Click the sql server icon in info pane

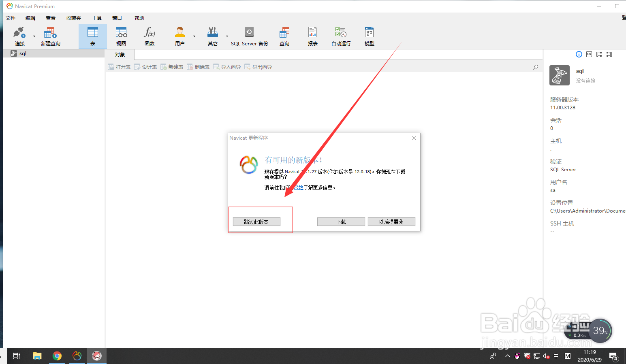click(560, 75)
